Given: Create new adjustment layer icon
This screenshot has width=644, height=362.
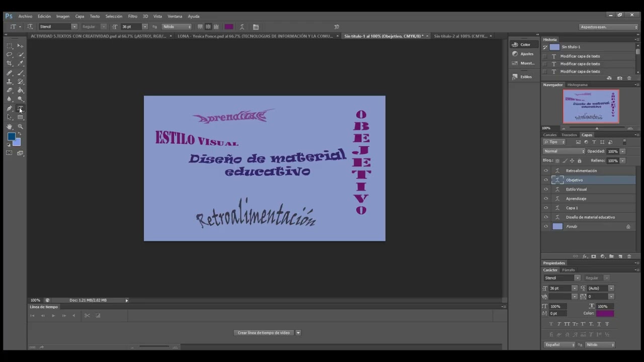Looking at the screenshot, I should (602, 256).
